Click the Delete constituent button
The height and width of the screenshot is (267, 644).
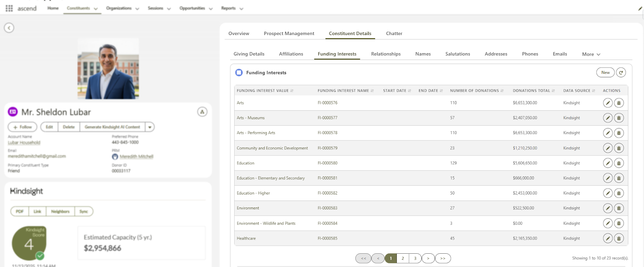(x=69, y=127)
